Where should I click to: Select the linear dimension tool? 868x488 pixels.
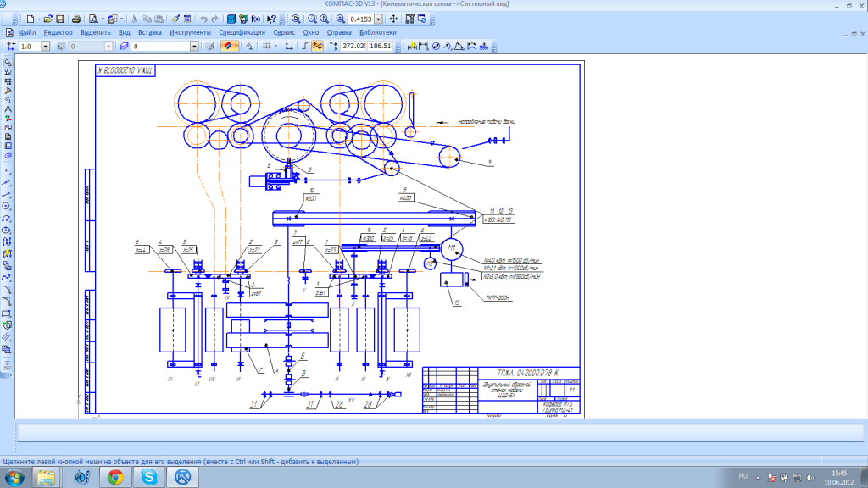424,47
